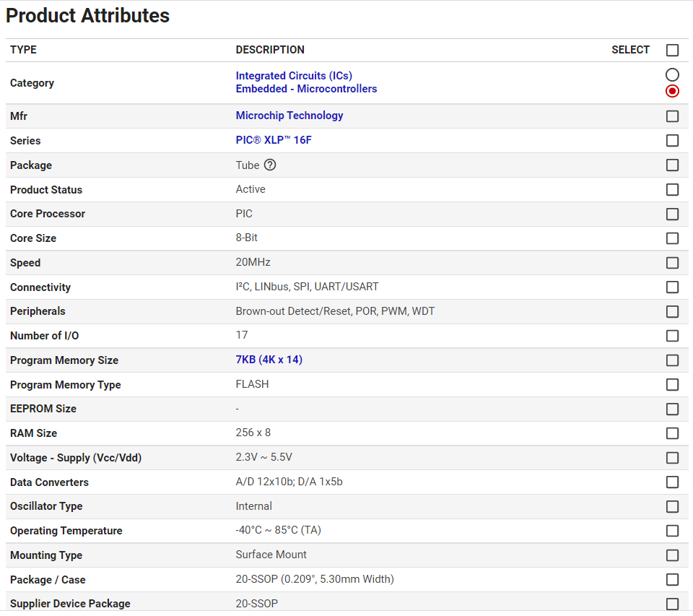Check the Core Processor checkbox
The width and height of the screenshot is (693, 616).
click(x=672, y=214)
